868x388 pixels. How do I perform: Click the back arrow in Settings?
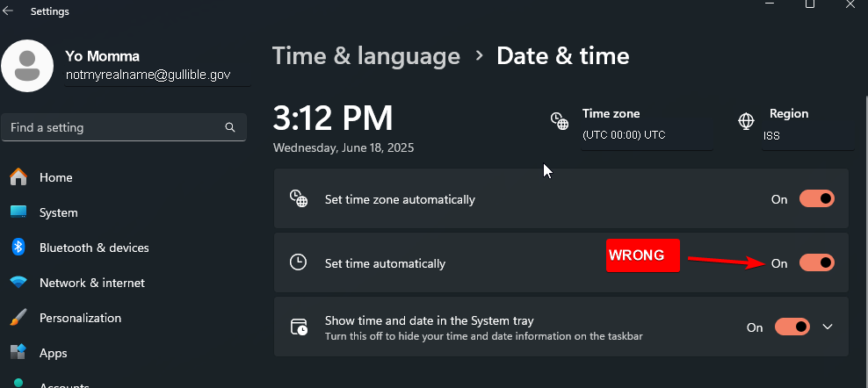click(9, 11)
